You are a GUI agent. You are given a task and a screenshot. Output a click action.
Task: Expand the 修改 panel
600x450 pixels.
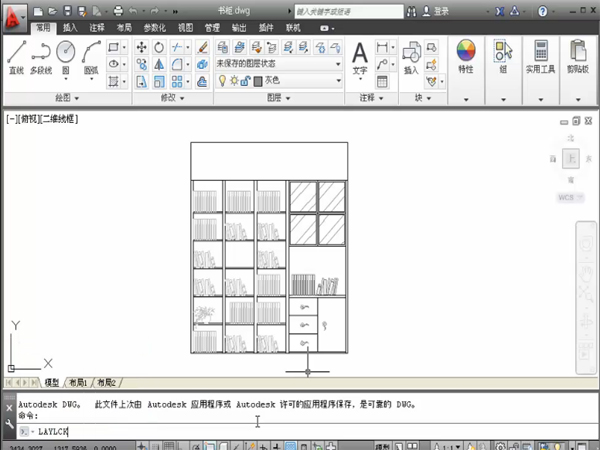(x=172, y=98)
